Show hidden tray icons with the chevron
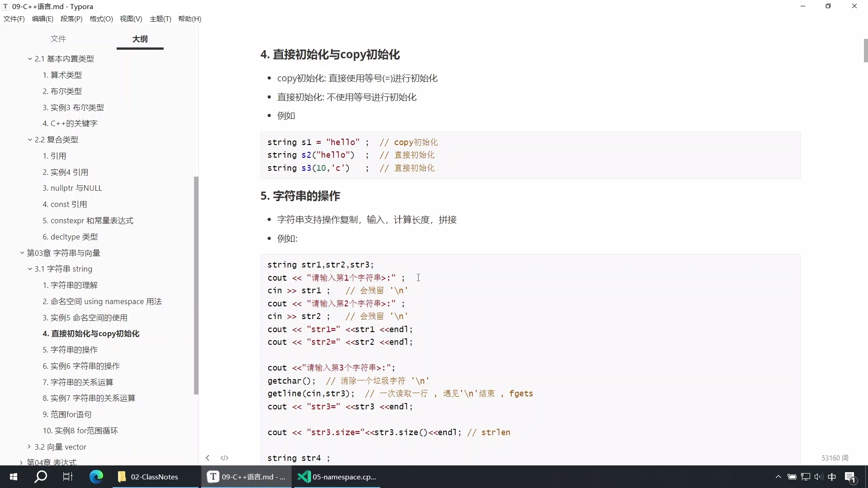Image resolution: width=868 pixels, height=488 pixels. (x=778, y=476)
